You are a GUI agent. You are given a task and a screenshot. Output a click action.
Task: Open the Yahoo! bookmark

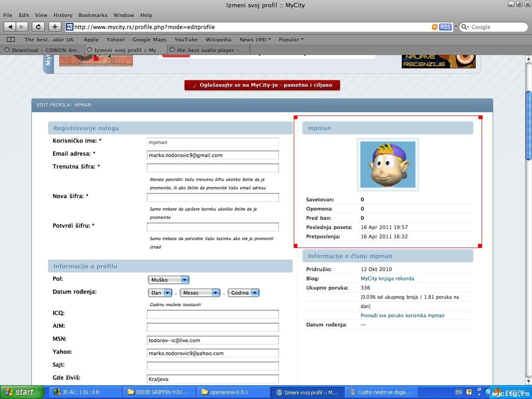pyautogui.click(x=115, y=40)
